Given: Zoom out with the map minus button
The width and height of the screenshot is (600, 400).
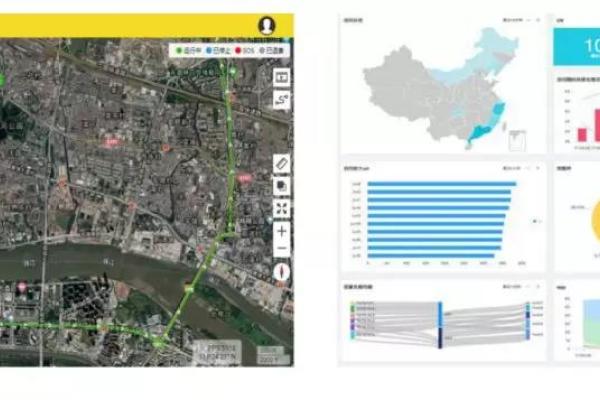Looking at the screenshot, I should (282, 248).
